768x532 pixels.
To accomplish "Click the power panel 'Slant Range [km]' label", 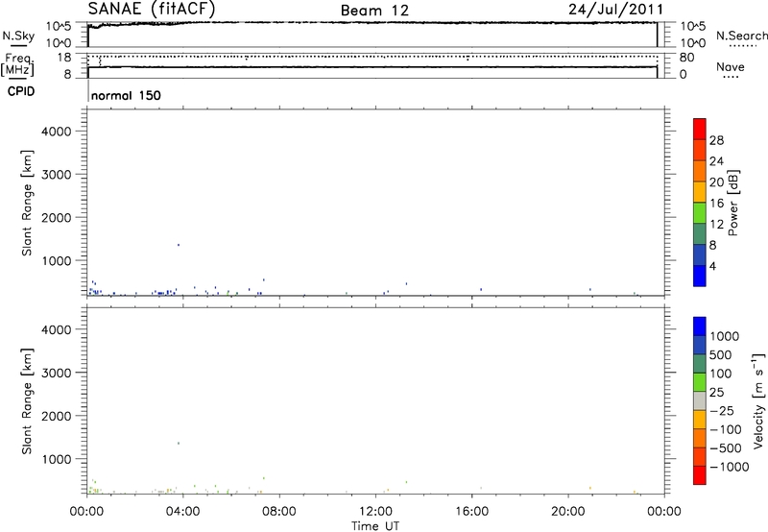I will tap(27, 203).
